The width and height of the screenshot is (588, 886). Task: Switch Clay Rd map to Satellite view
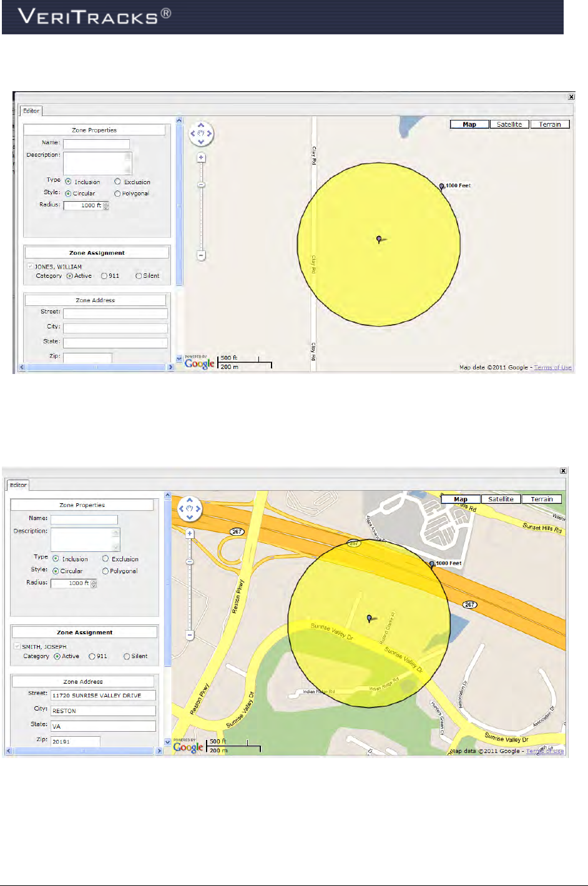(x=509, y=124)
